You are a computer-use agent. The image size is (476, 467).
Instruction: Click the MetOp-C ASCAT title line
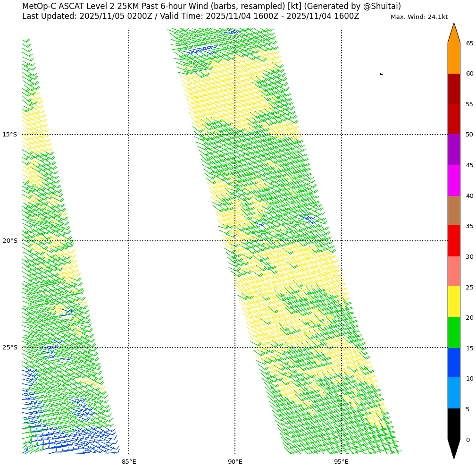pos(211,6)
